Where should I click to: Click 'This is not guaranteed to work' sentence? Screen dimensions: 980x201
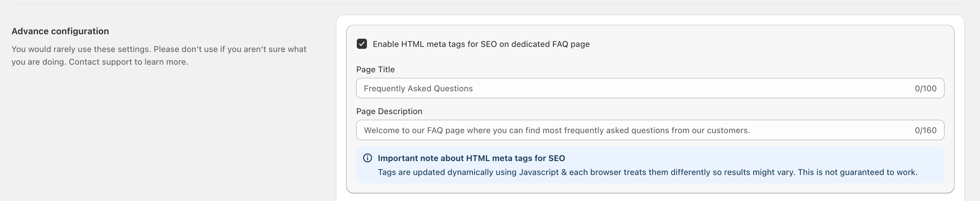[x=858, y=172]
